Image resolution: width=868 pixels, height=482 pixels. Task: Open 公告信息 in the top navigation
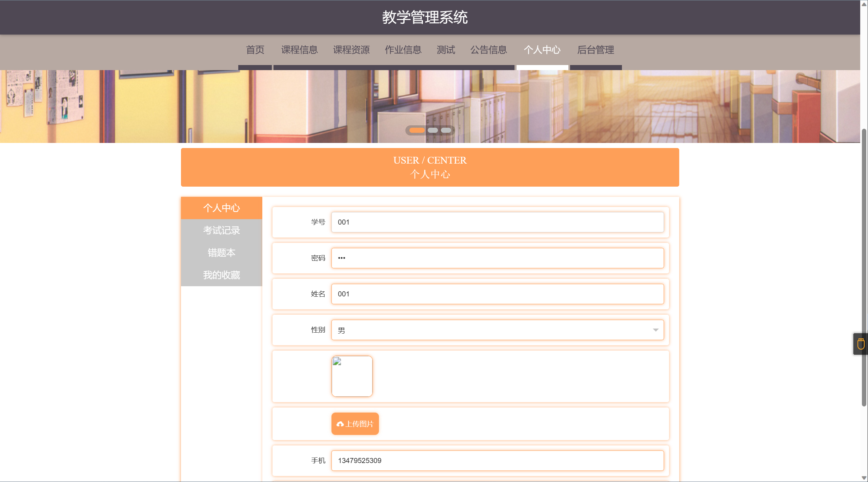click(x=488, y=50)
